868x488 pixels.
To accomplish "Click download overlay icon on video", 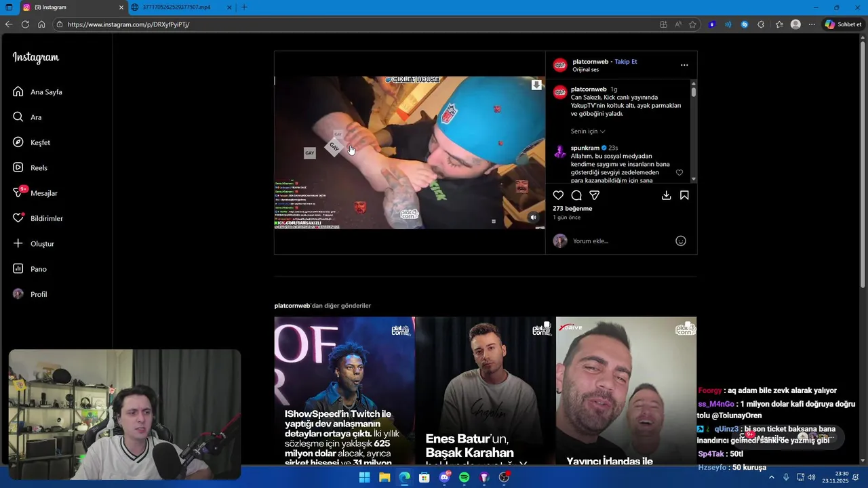I will (x=536, y=85).
